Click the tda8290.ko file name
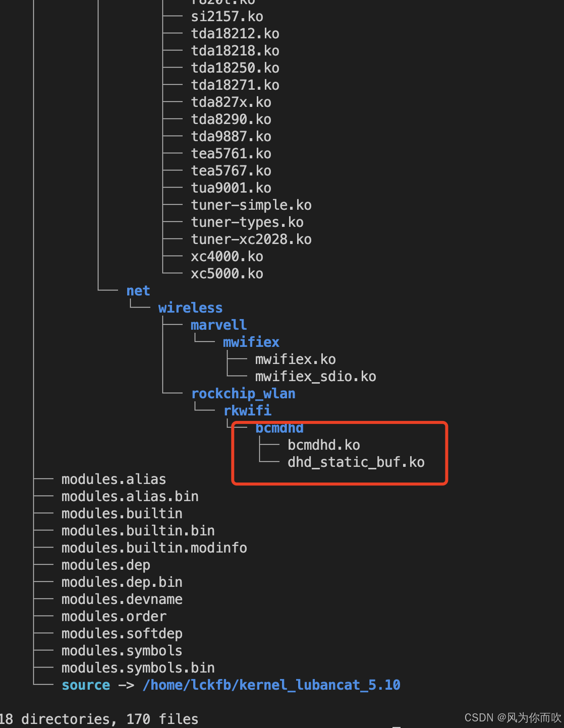This screenshot has width=564, height=728. click(x=231, y=119)
